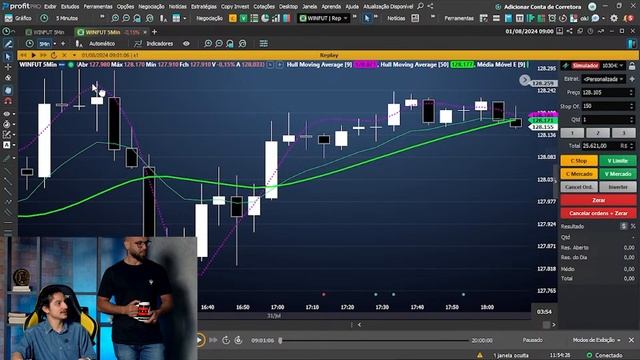The width and height of the screenshot is (640, 360).
Task: Open the Ferramentas menu
Action: tap(98, 7)
